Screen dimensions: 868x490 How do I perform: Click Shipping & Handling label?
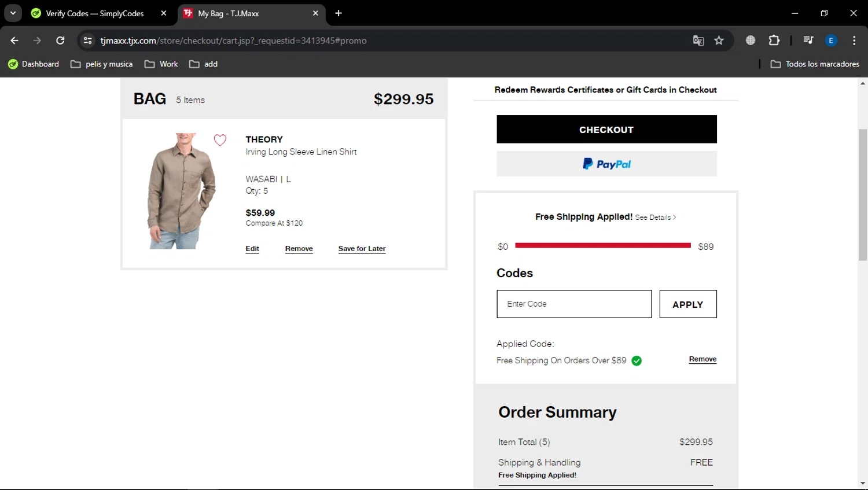pos(539,463)
